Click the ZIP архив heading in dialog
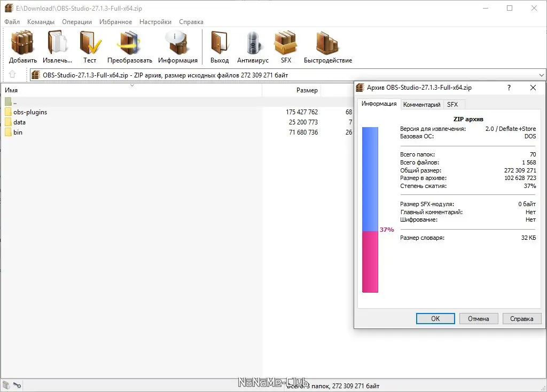The image size is (547, 392). [468, 119]
